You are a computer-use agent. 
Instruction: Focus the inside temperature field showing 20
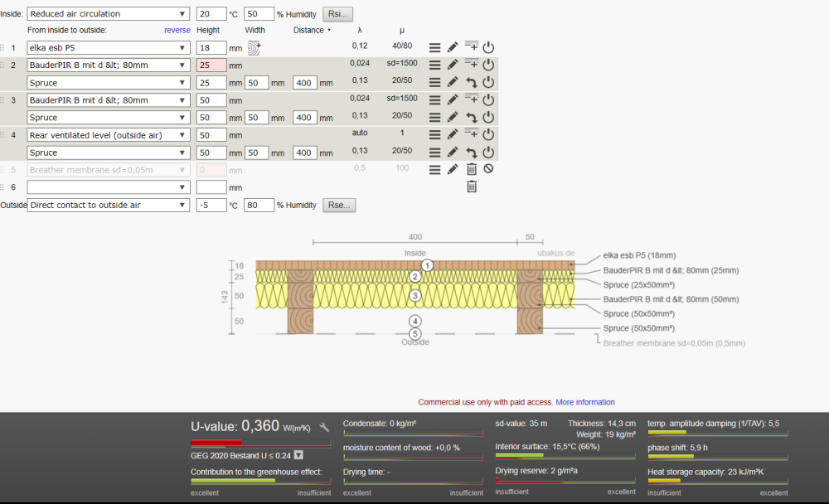click(211, 14)
